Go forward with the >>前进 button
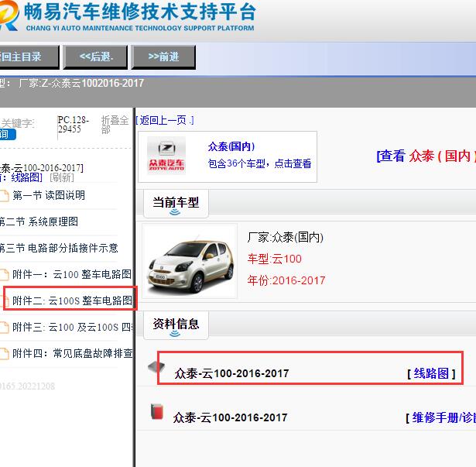Viewport: 476px width, 467px height. point(163,57)
